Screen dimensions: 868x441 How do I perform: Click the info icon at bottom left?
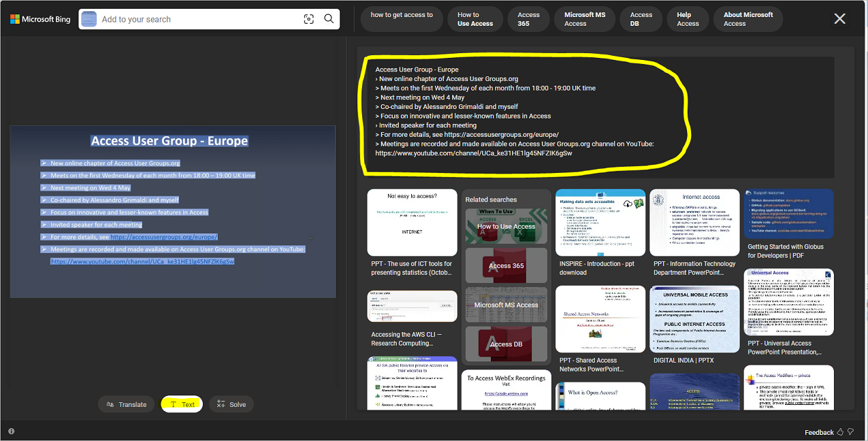coord(11,431)
